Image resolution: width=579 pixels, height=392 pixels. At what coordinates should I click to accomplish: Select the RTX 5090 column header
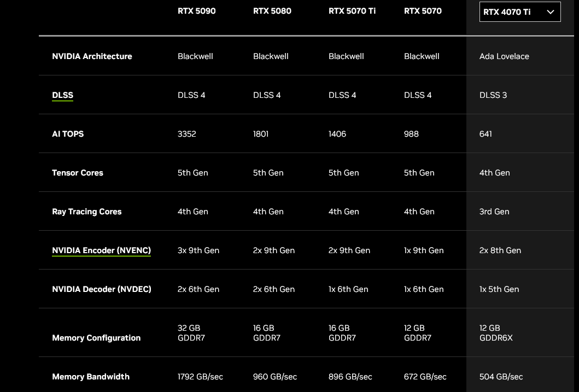coord(196,11)
